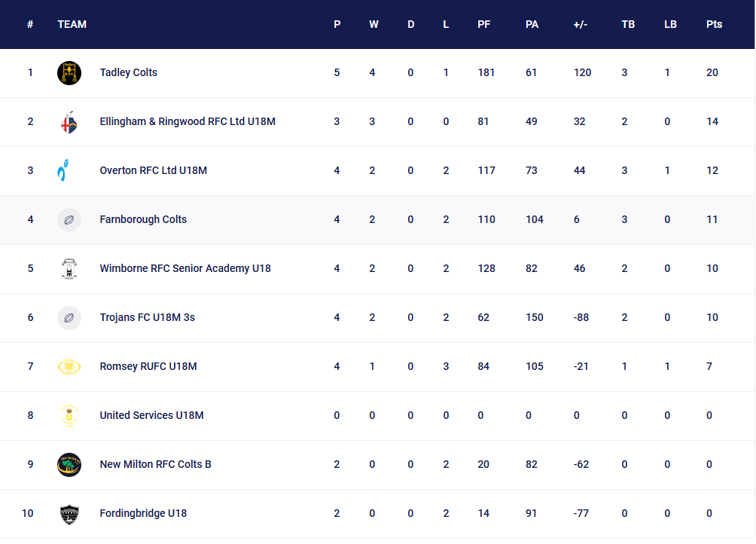Select the Fordingbridge U18 team name

(143, 514)
